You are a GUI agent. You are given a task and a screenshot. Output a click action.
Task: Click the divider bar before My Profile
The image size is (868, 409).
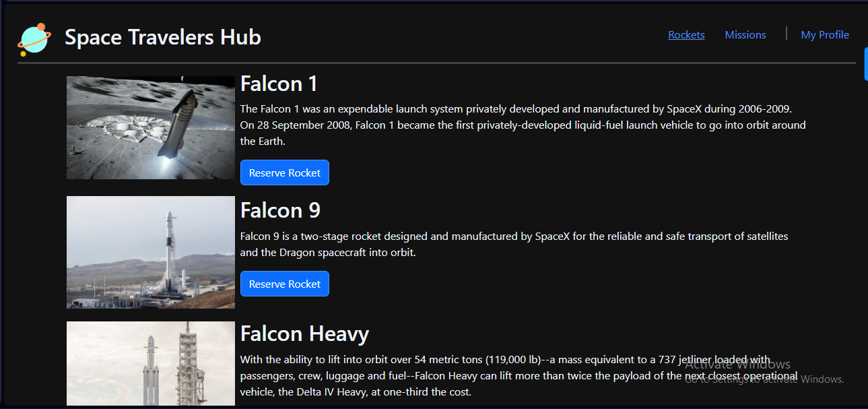(786, 34)
